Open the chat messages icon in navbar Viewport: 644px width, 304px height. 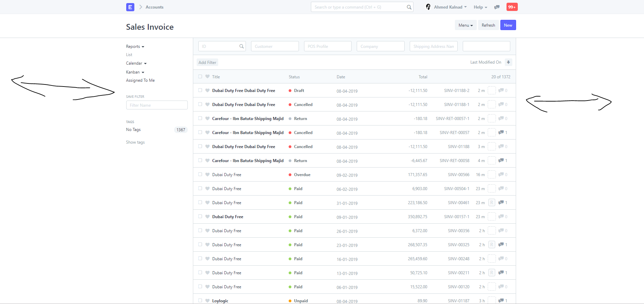[x=497, y=7]
